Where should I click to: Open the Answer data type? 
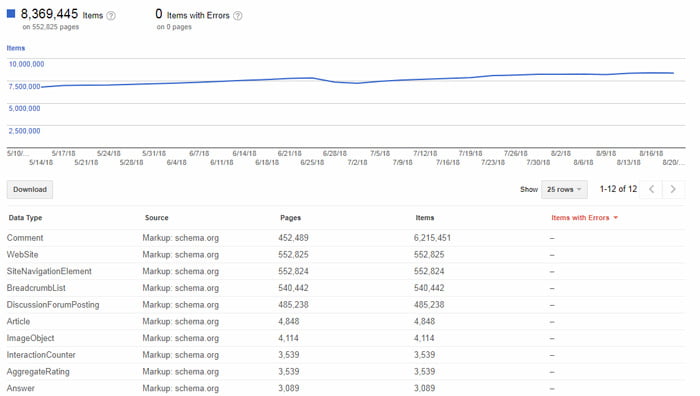click(x=21, y=388)
